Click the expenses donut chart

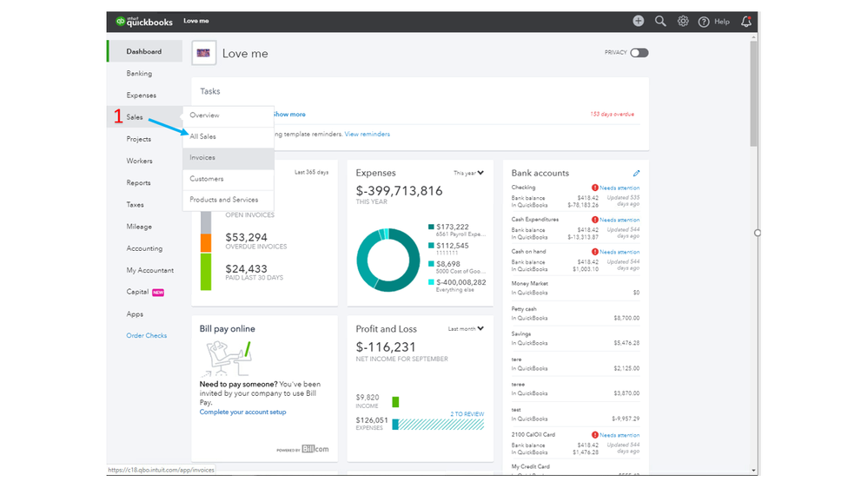pyautogui.click(x=388, y=260)
